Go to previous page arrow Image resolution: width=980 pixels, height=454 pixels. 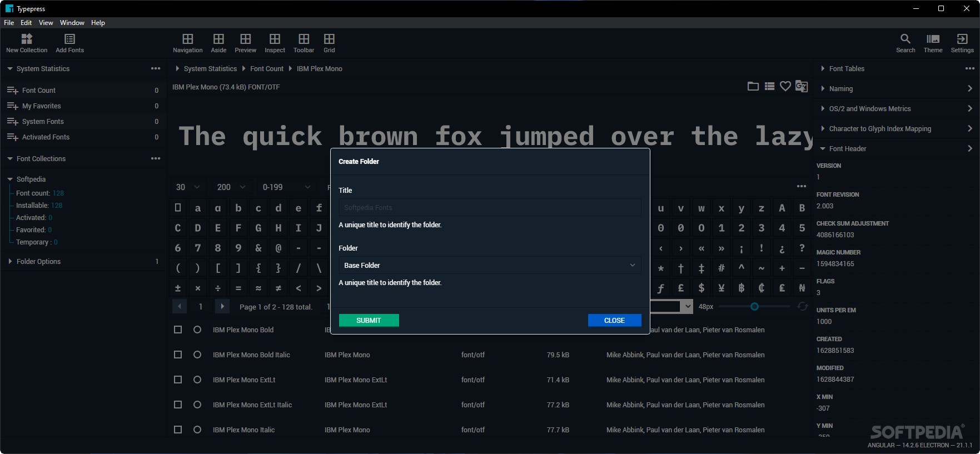180,306
